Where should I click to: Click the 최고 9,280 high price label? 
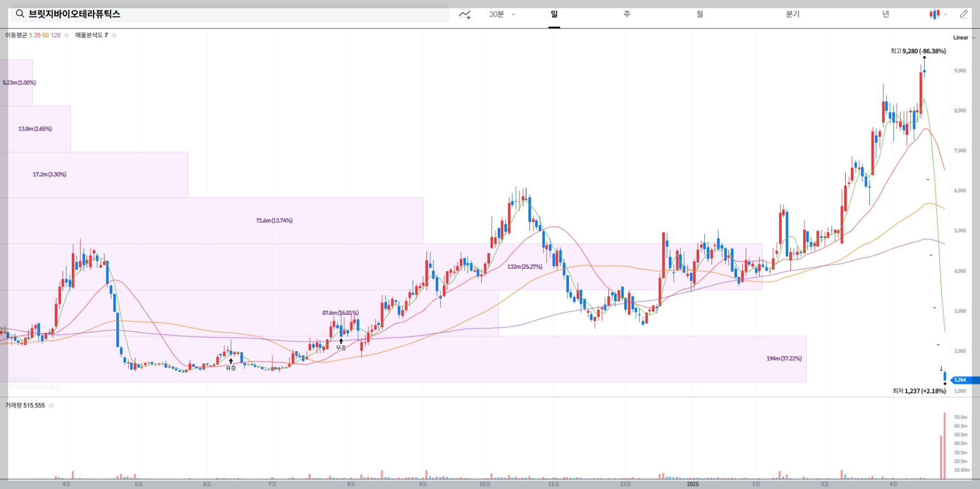(x=918, y=51)
